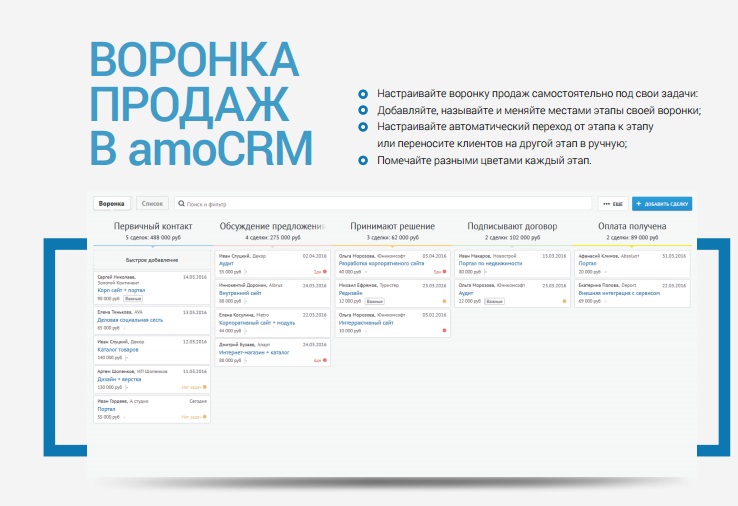This screenshot has height=506, width=738.
Task: Click '2 сделки: 89 000 руб' summary
Action: coord(632,238)
